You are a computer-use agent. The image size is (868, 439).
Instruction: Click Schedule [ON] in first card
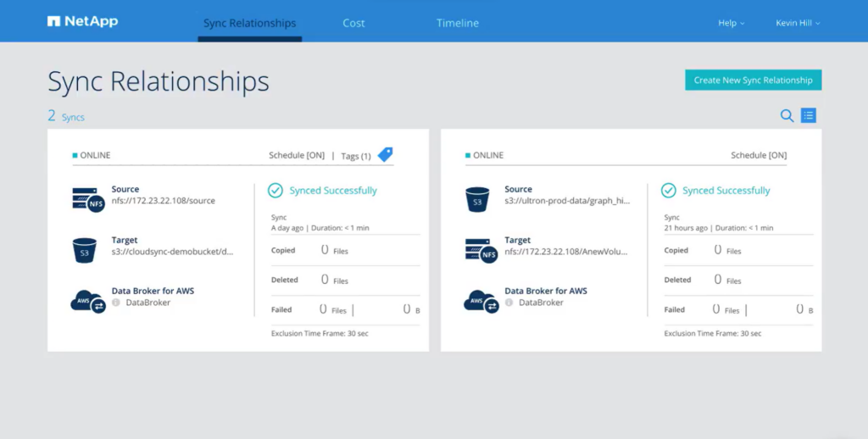(x=297, y=155)
